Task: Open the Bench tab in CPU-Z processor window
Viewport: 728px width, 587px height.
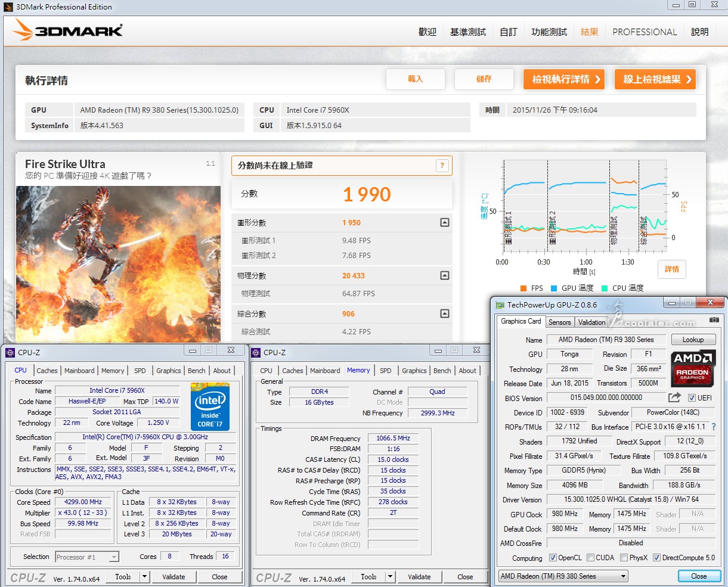Action: (197, 371)
